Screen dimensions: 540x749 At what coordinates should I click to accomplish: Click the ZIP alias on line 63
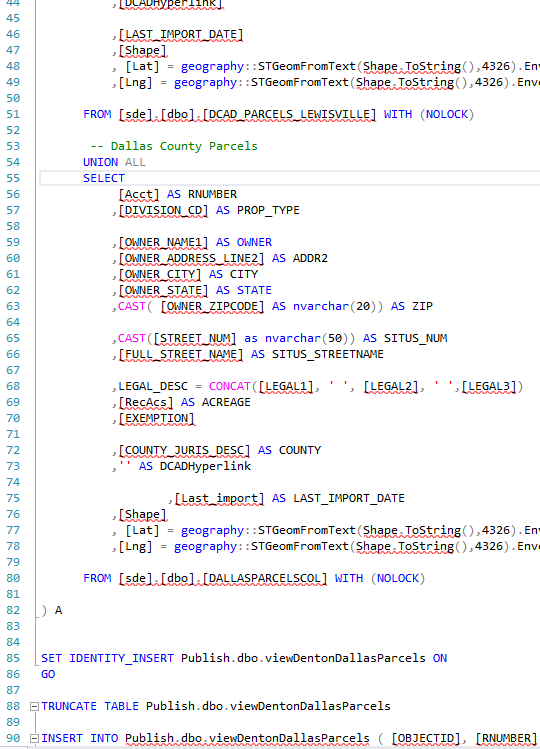422,307
